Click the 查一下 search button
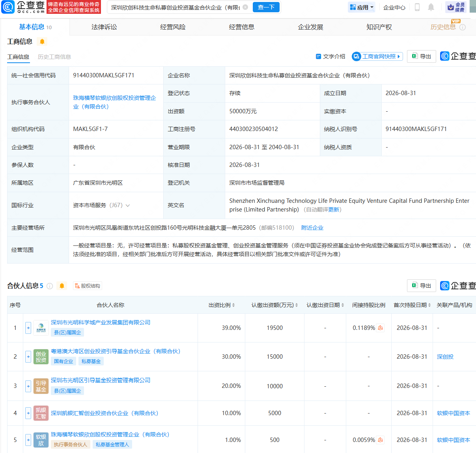 click(266, 7)
